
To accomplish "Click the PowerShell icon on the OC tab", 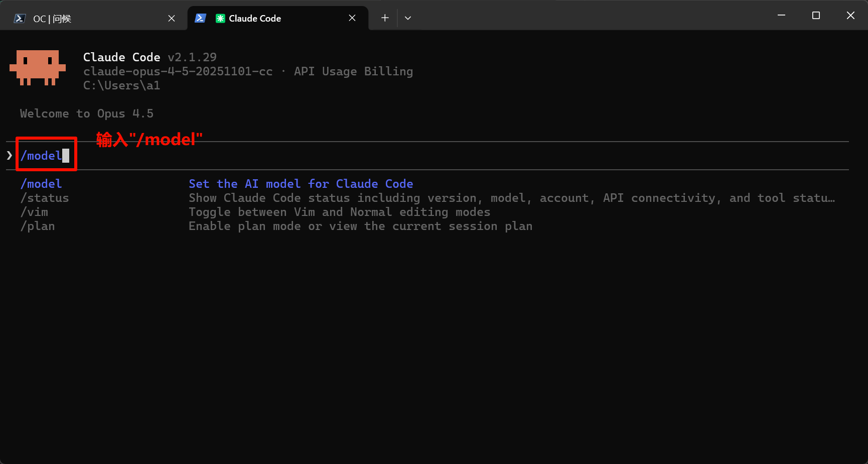I will coord(20,19).
